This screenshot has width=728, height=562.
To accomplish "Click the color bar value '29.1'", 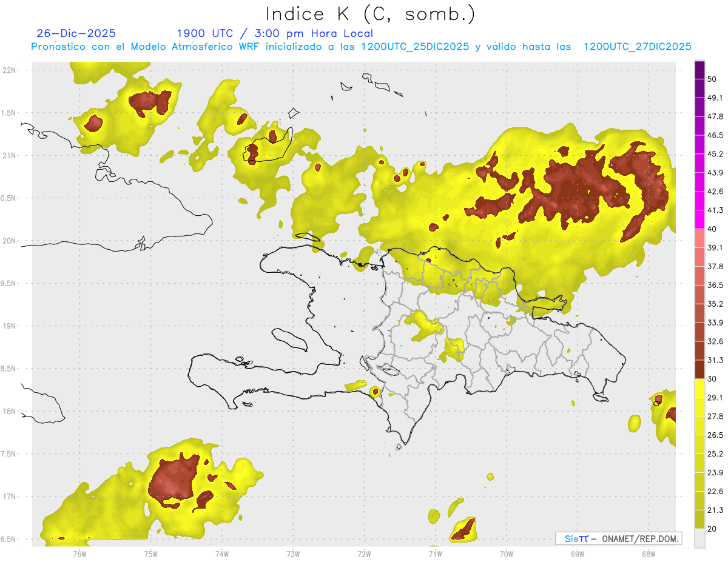I will click(x=716, y=398).
